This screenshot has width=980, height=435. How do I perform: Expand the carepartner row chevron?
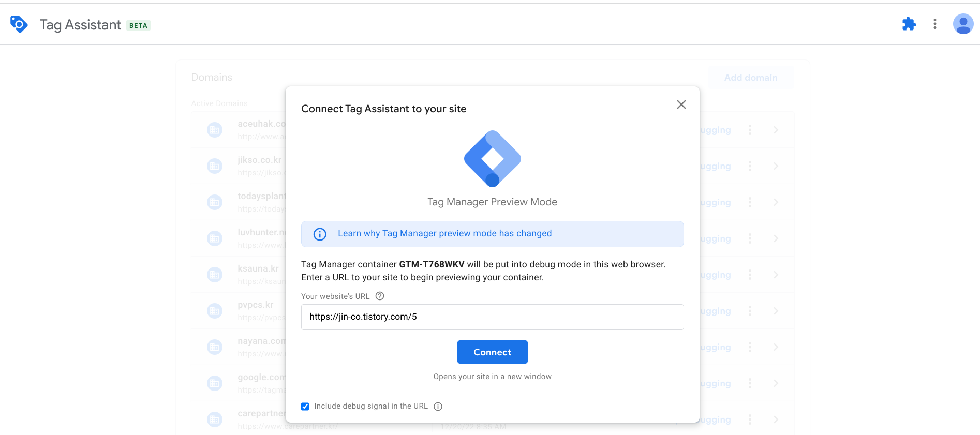776,419
